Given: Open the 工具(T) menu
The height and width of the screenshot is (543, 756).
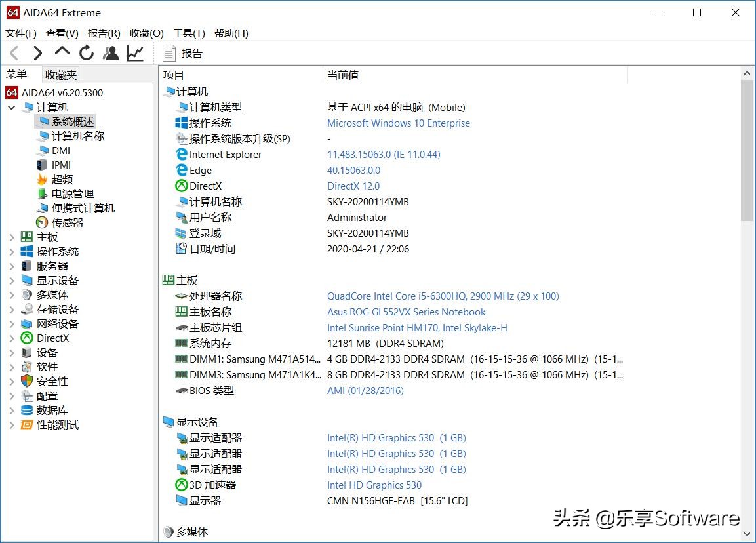Looking at the screenshot, I should pos(189,33).
